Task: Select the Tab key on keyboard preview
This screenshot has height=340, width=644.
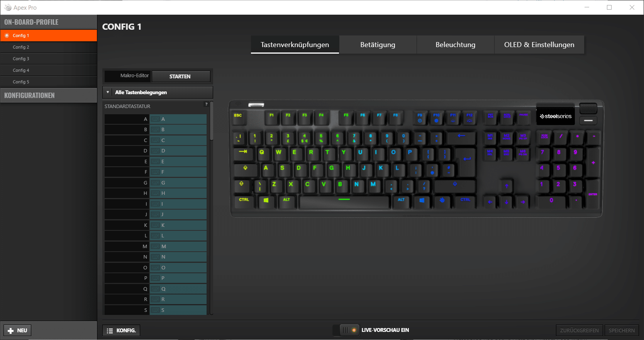Action: coord(243,153)
